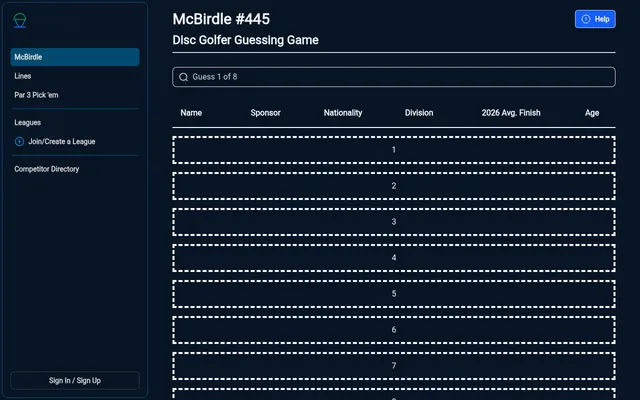Click the Nationality column header
Screen dimensions: 640x400
[x=343, y=113]
